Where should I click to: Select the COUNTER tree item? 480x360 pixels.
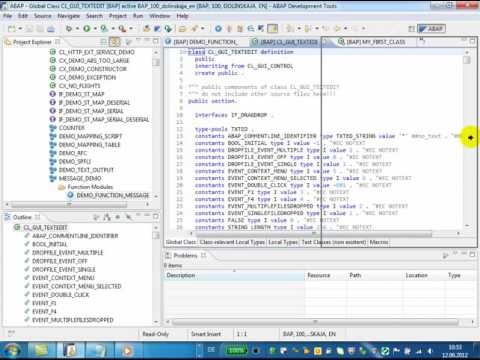[x=72, y=128]
